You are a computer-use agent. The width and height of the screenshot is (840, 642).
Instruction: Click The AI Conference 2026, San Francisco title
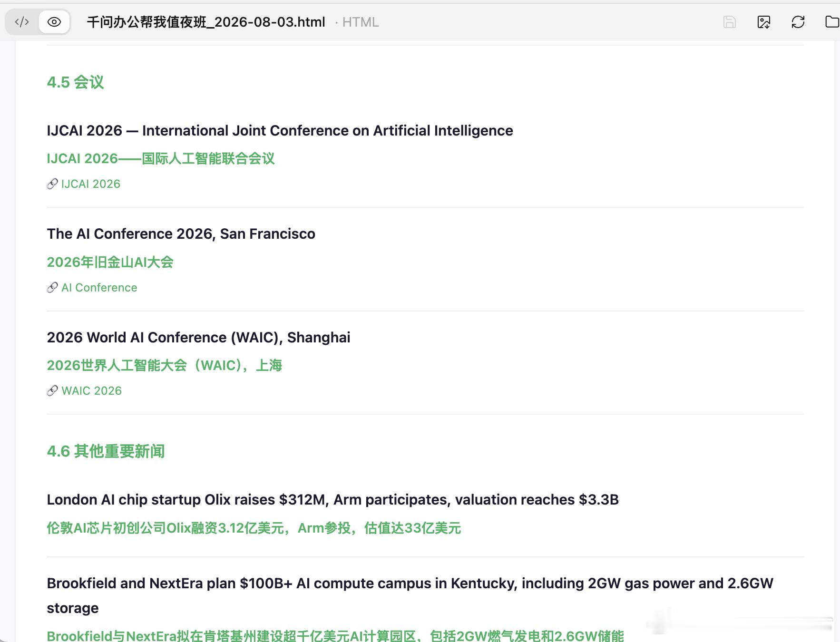(181, 234)
